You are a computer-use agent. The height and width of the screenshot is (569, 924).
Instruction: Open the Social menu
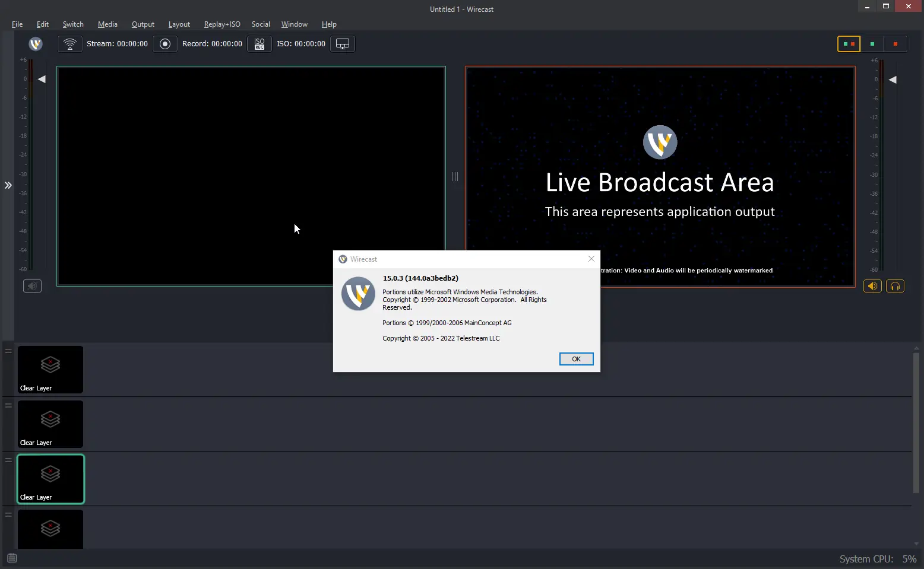261,24
